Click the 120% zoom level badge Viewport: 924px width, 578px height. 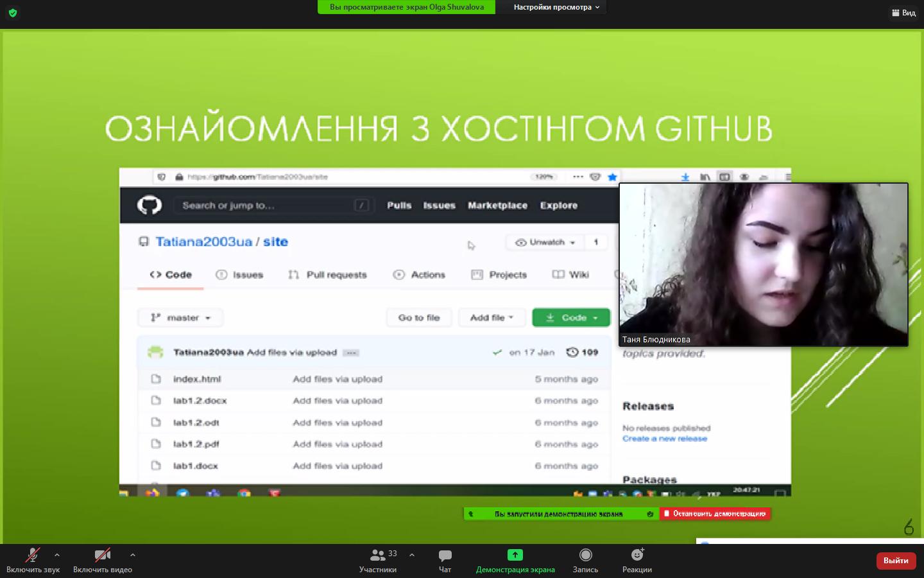544,177
